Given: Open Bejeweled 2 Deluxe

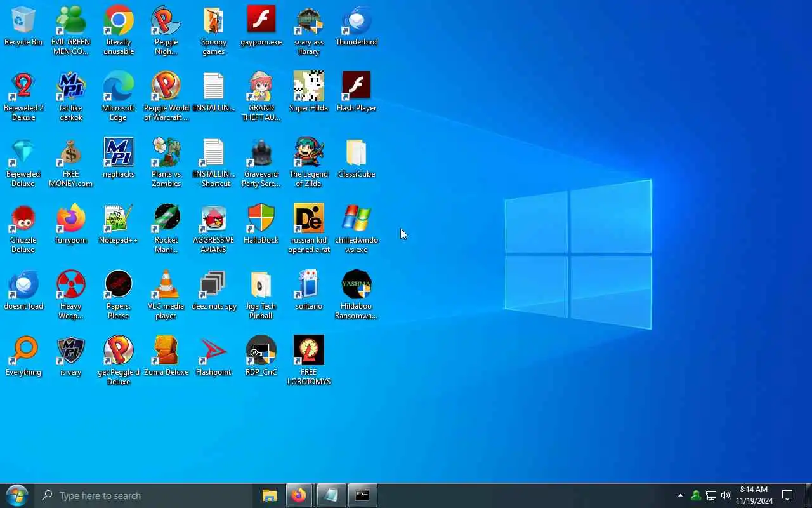Looking at the screenshot, I should [23, 97].
